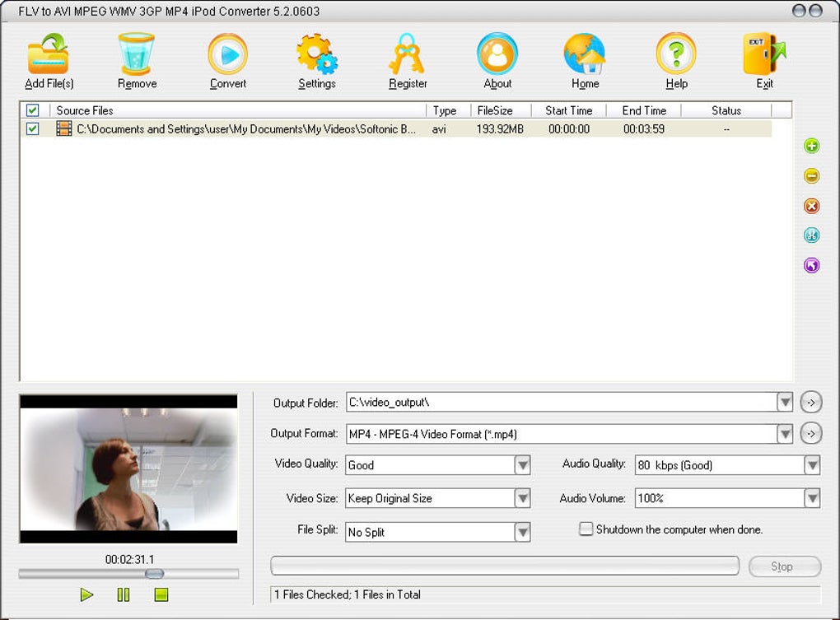Open the Video Quality dropdown

[x=522, y=464]
